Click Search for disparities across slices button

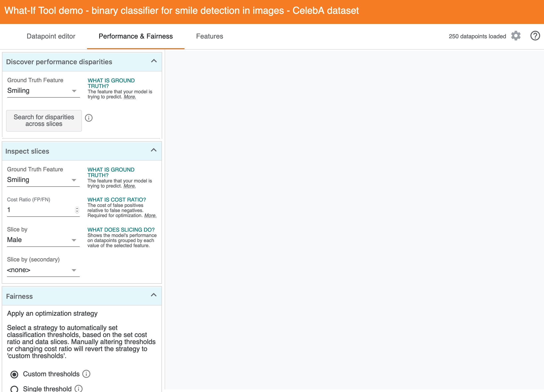pos(44,121)
